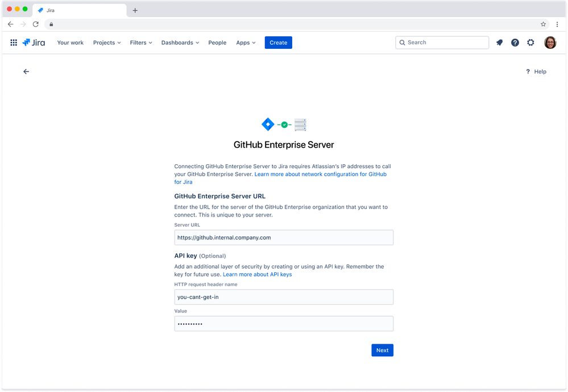Expand the Apps dropdown
Screen dimensions: 568x392
point(246,43)
